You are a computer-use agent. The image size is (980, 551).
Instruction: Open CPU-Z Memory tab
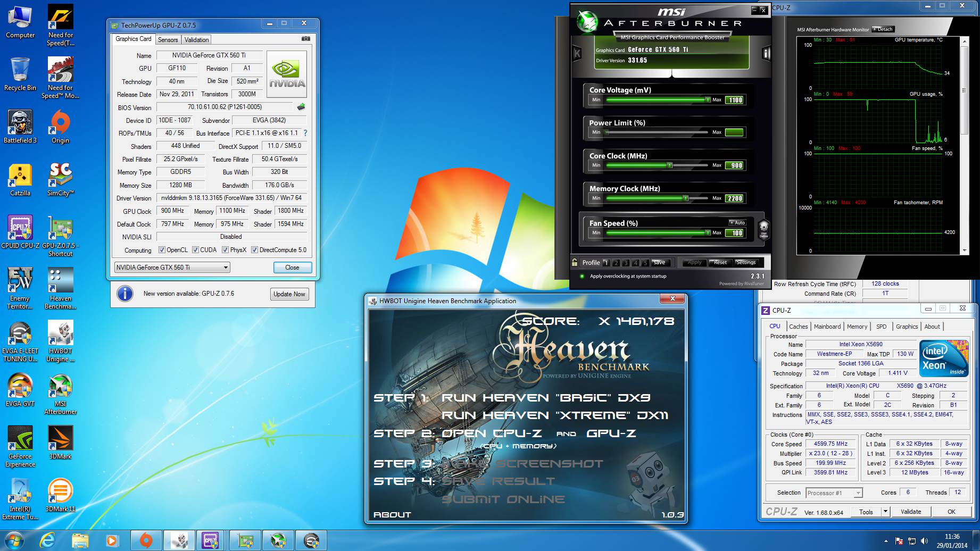point(857,327)
